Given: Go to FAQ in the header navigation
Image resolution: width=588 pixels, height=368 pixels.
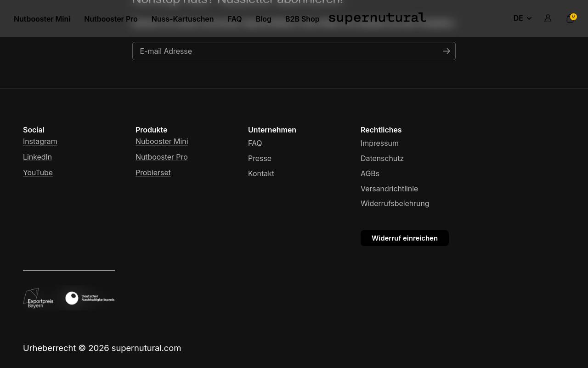Looking at the screenshot, I should click(234, 19).
